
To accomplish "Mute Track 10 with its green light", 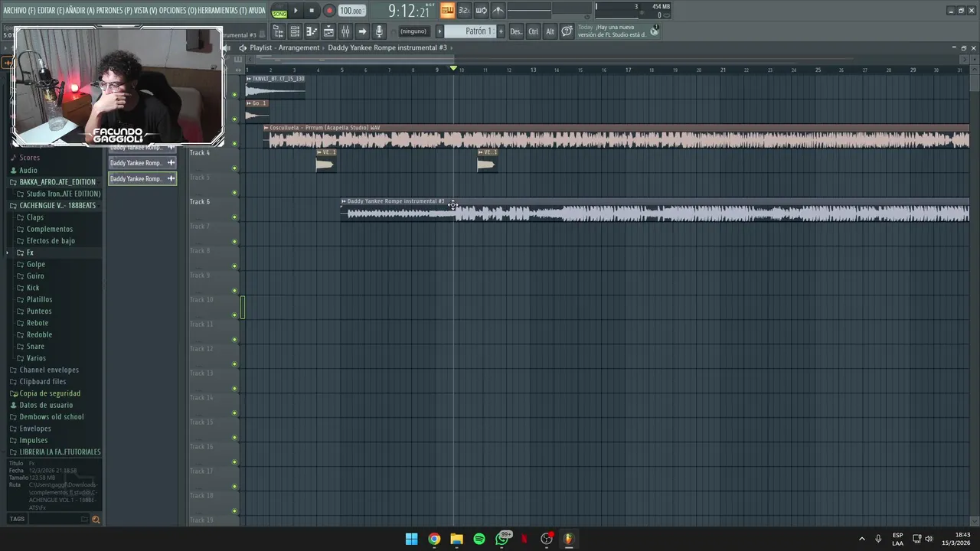I will point(235,315).
